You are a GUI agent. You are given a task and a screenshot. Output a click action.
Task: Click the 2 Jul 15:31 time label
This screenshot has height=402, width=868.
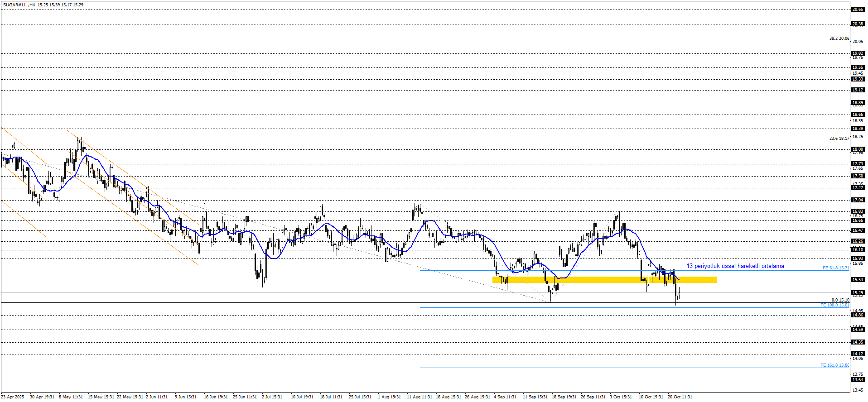point(272,397)
